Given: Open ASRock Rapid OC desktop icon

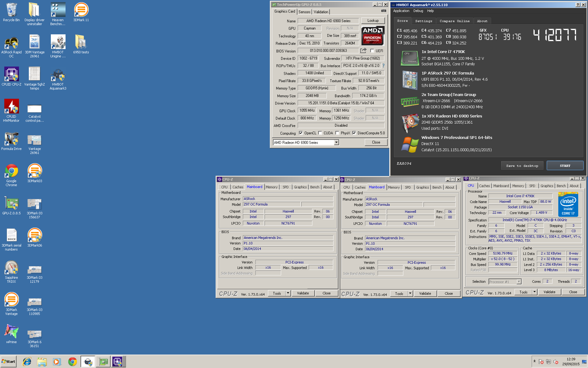Looking at the screenshot, I should [x=11, y=46].
